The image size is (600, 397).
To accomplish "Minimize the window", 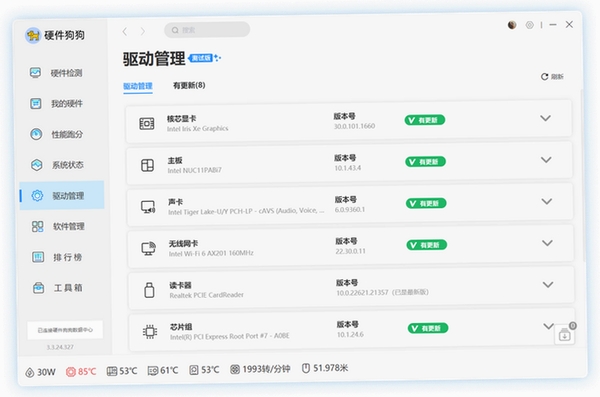I will [x=553, y=25].
